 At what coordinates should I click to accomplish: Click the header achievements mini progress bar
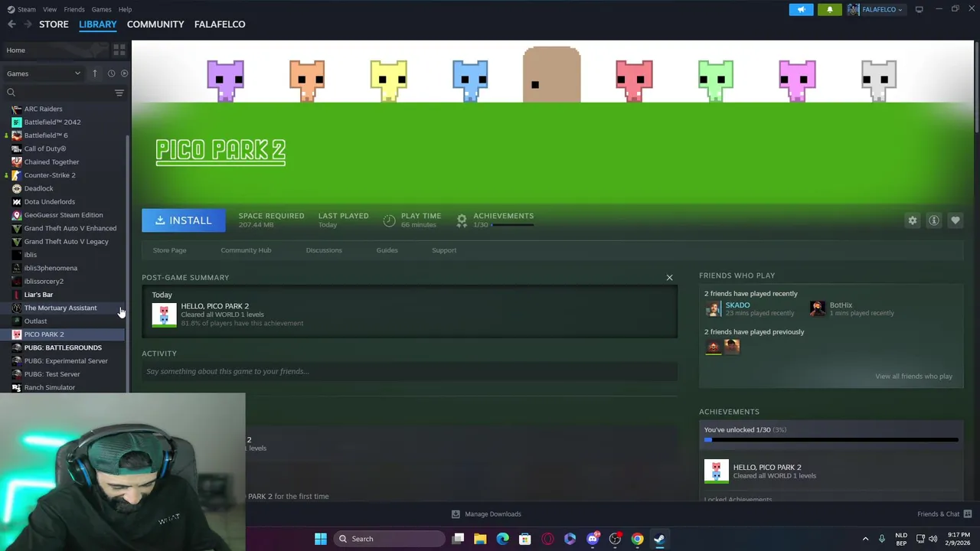[x=512, y=225]
